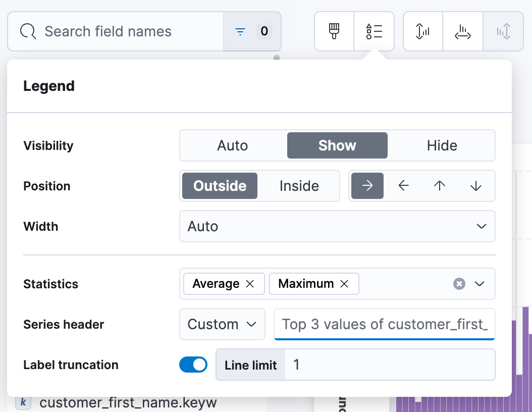Open the chart appearance paintbrush settings
The width and height of the screenshot is (532, 412).
(x=334, y=31)
